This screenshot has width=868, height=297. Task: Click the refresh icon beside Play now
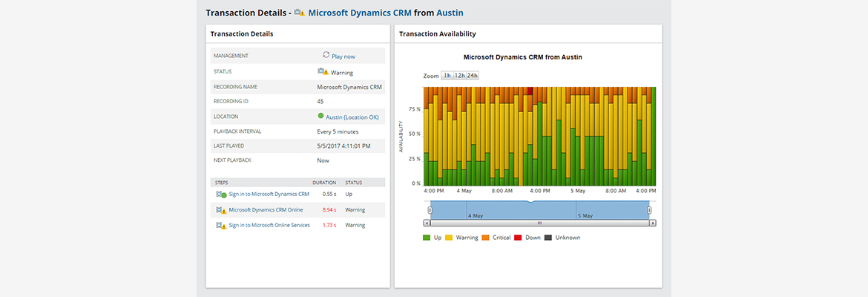[x=326, y=56]
